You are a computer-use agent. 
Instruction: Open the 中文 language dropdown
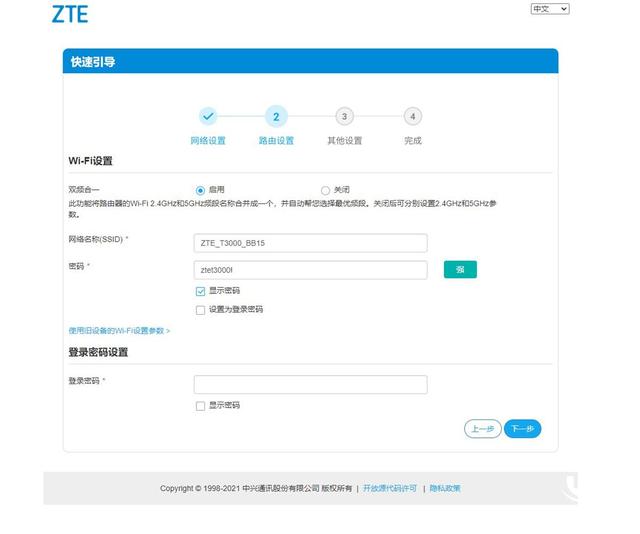coord(549,8)
